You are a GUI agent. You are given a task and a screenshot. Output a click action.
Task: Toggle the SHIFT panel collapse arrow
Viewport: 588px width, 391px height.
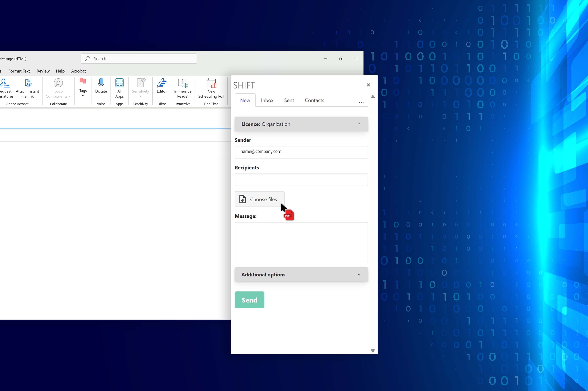point(372,97)
